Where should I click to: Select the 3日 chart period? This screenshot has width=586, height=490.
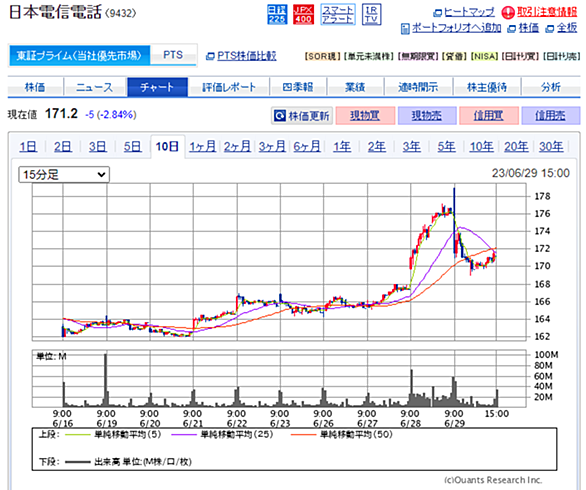coord(98,147)
